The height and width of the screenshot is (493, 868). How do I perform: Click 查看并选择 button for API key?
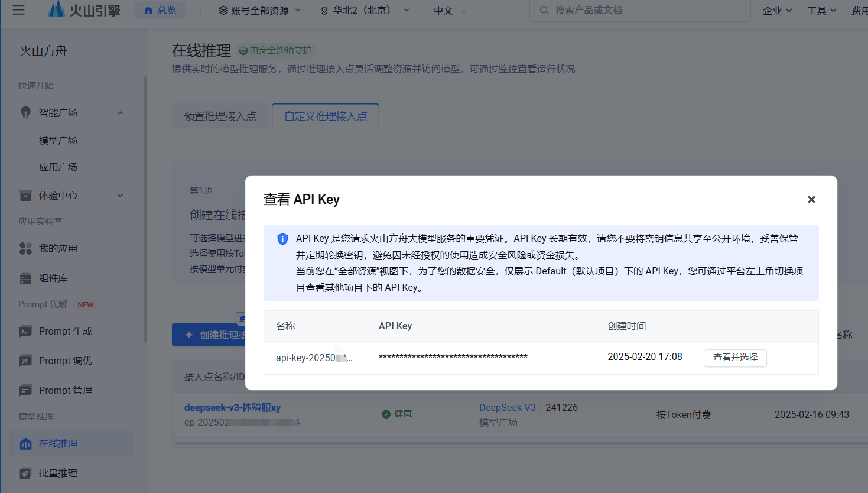click(735, 358)
